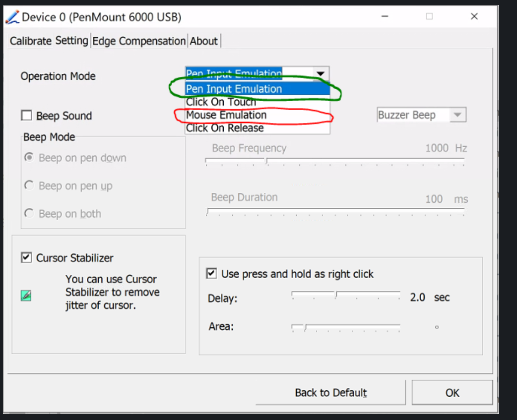517x420 pixels.
Task: Select Beep on pen down radio button
Action: click(x=29, y=158)
